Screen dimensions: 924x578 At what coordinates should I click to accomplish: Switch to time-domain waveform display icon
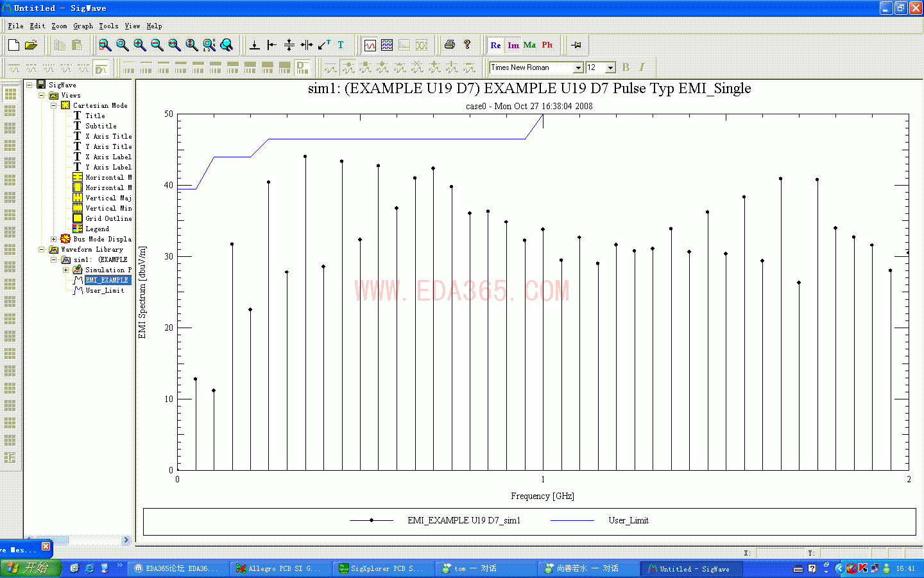(370, 45)
